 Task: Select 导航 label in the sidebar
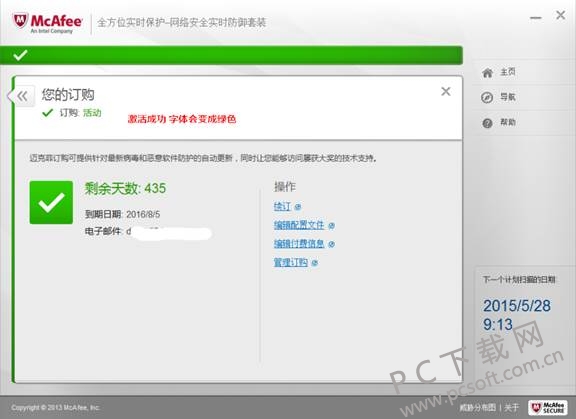(x=508, y=97)
